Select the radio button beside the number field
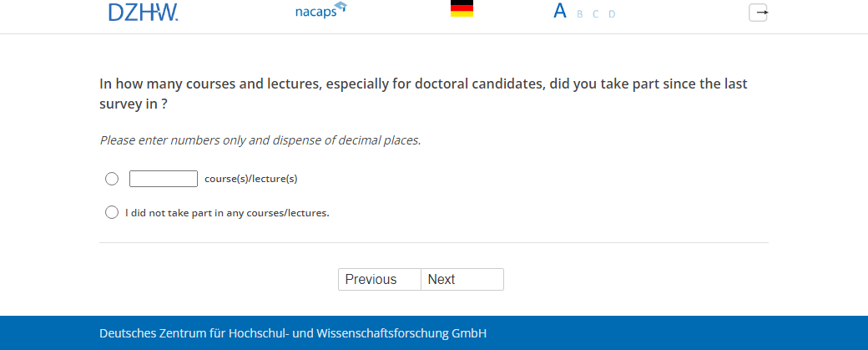The width and height of the screenshot is (868, 350). click(x=112, y=179)
